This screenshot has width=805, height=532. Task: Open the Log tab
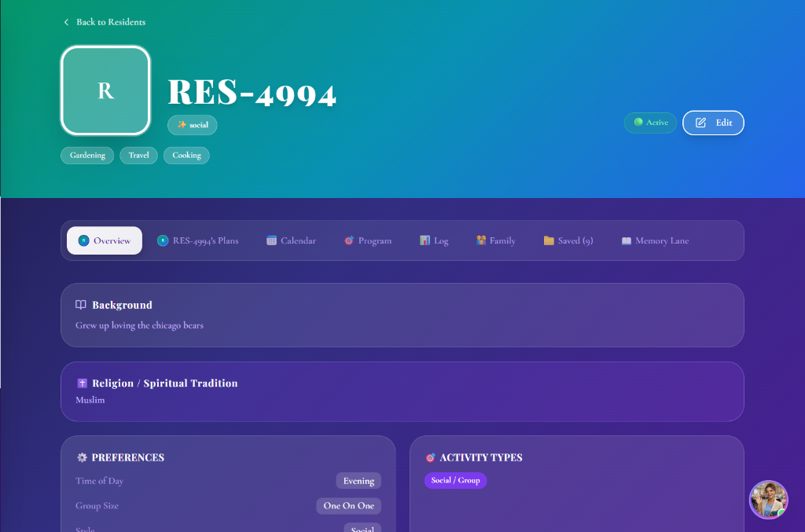click(434, 240)
